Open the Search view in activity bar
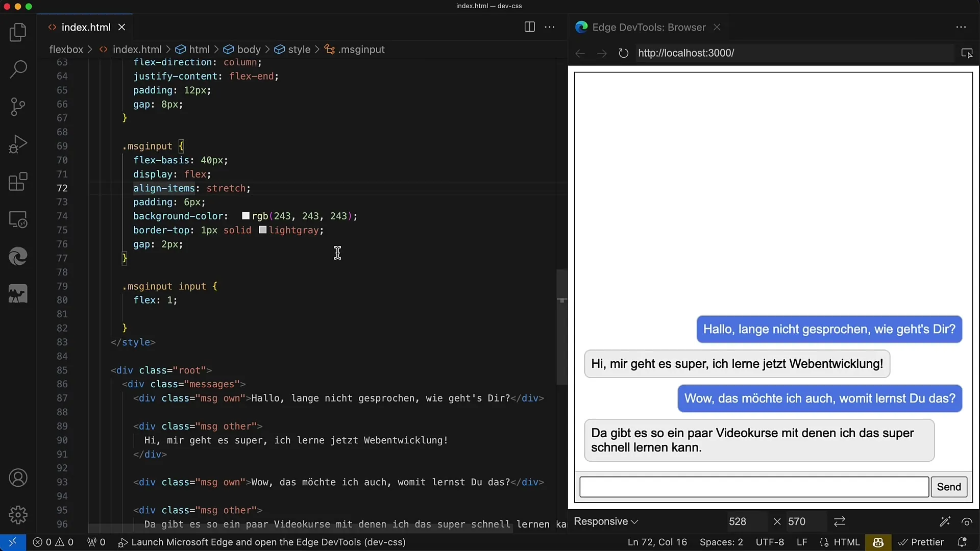This screenshot has width=980, height=551. click(x=18, y=69)
